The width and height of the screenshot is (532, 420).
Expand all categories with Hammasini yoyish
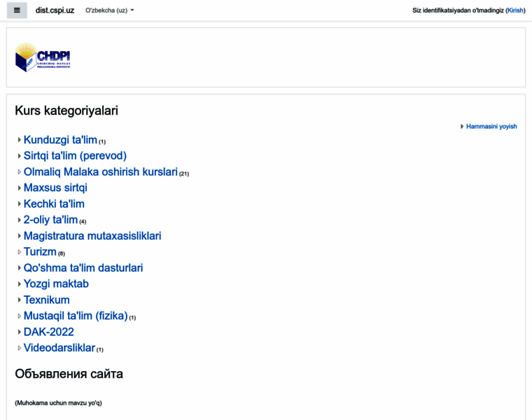click(491, 127)
